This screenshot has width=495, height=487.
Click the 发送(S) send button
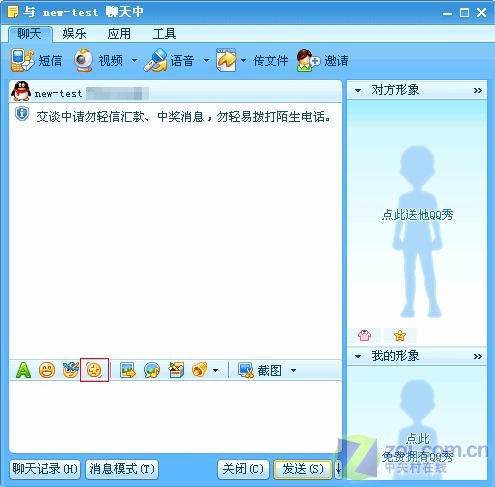[x=303, y=469]
